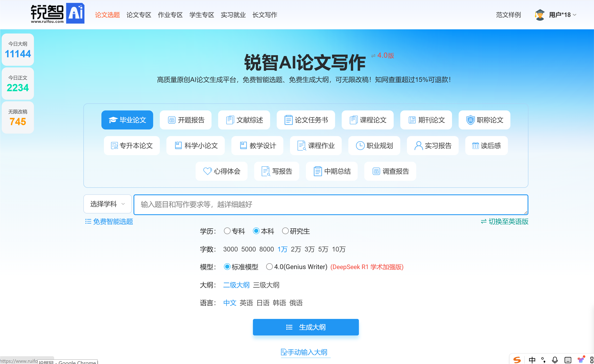594x364 pixels.
Task: Choose the 调查报告 document type
Action: click(x=390, y=171)
